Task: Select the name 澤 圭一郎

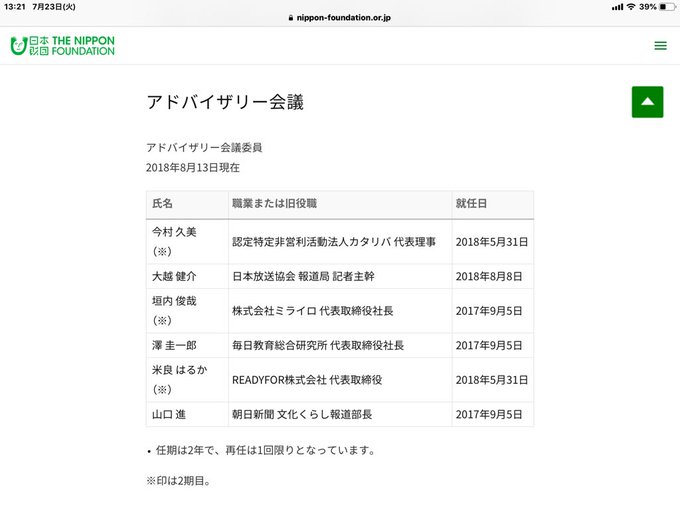Action: click(174, 345)
